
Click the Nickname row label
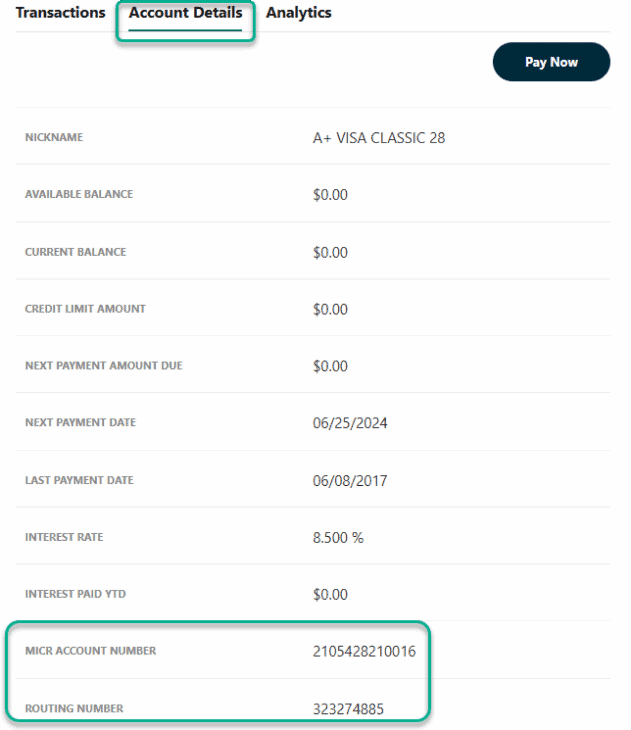click(54, 138)
